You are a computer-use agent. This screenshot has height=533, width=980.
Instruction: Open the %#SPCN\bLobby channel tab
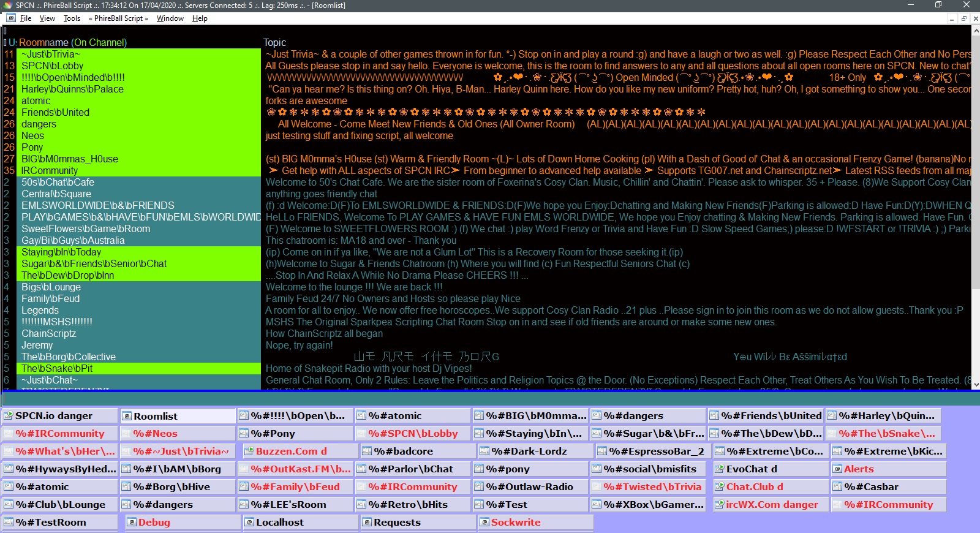(x=413, y=434)
